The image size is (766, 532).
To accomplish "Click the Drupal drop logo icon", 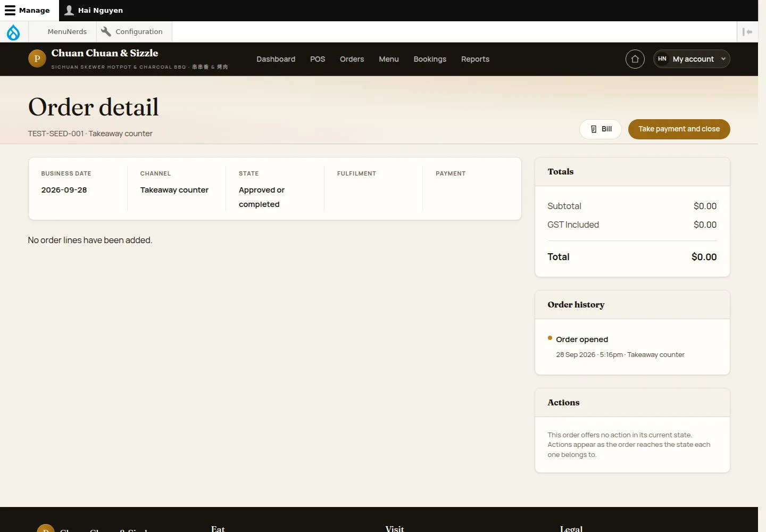I will 13,32.
